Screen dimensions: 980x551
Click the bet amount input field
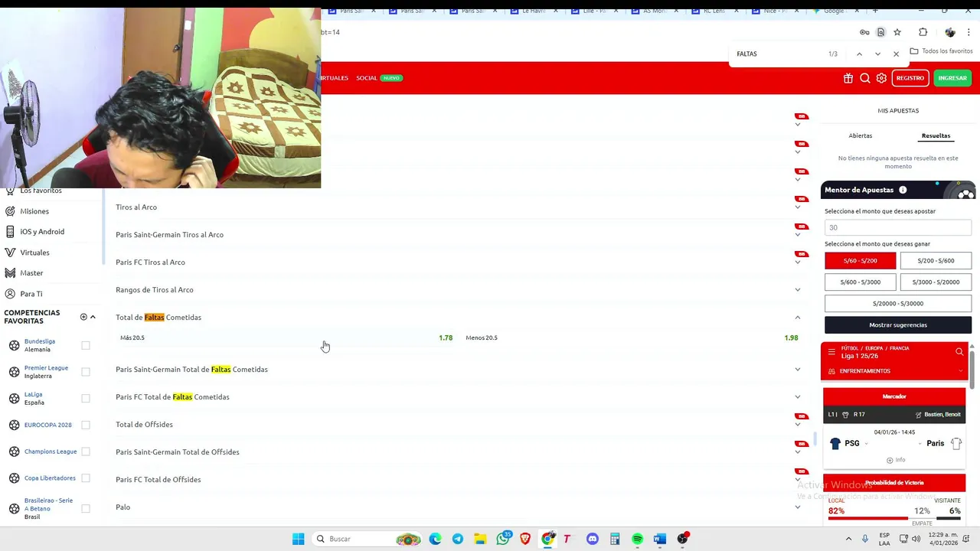click(x=898, y=227)
